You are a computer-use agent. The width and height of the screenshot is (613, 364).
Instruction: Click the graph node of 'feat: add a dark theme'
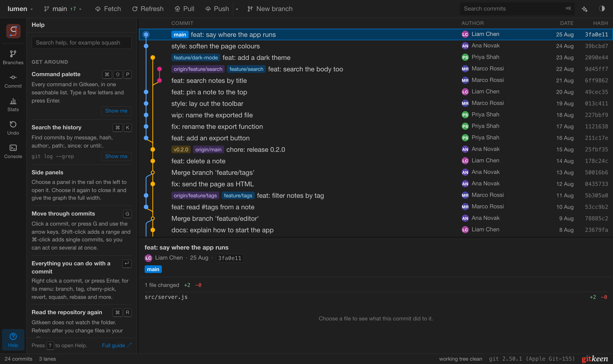[153, 57]
